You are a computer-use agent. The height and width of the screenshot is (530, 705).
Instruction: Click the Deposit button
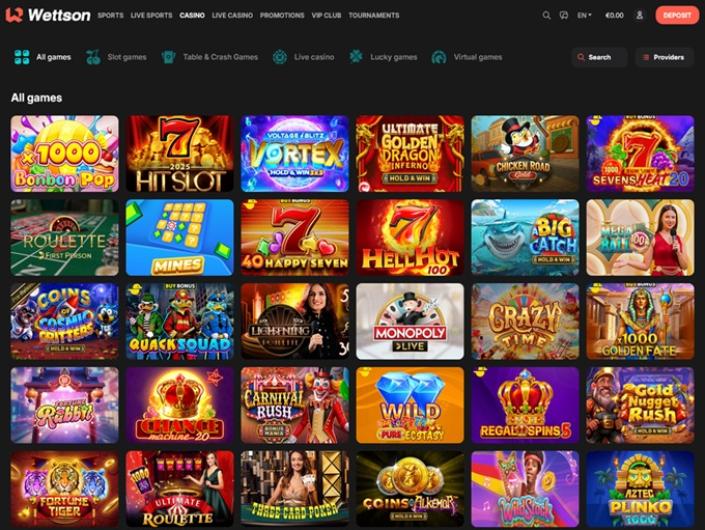[677, 15]
